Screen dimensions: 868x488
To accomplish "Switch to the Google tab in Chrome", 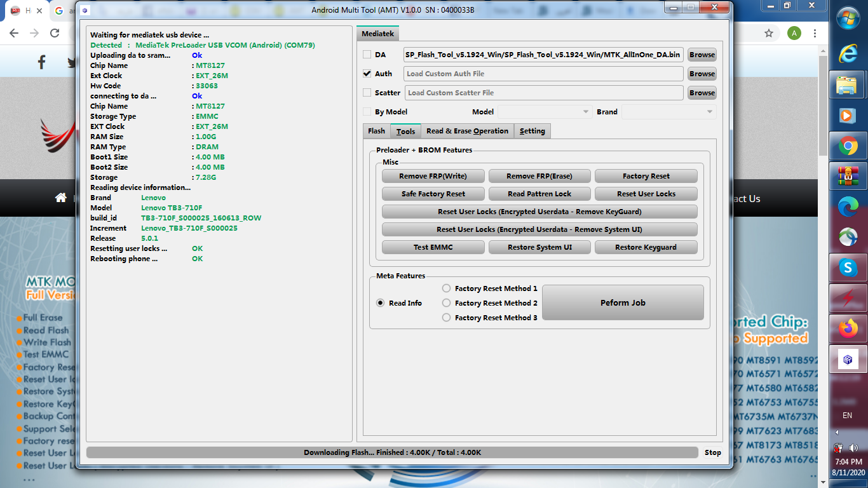I will pyautogui.click(x=64, y=11).
